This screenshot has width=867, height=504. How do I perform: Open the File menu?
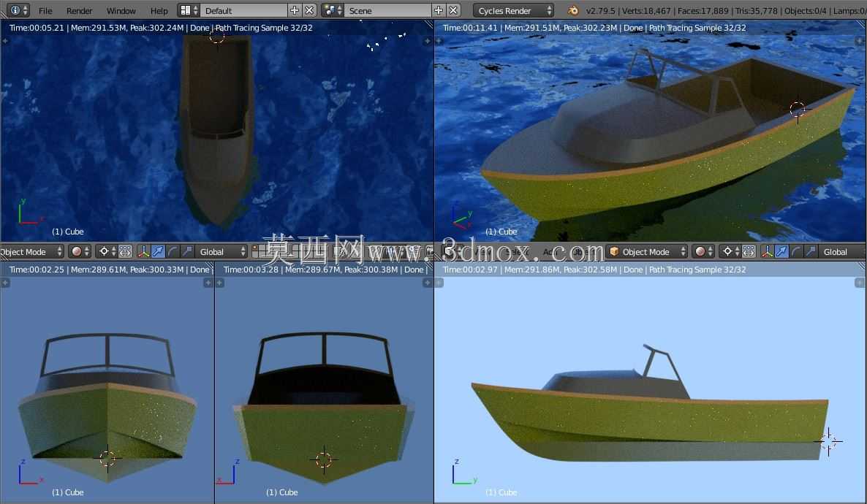(45, 10)
